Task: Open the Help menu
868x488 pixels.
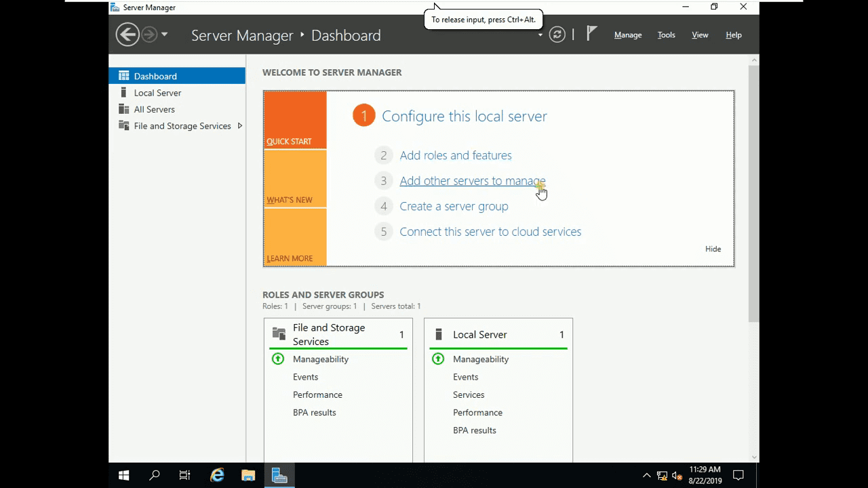Action: coord(734,35)
